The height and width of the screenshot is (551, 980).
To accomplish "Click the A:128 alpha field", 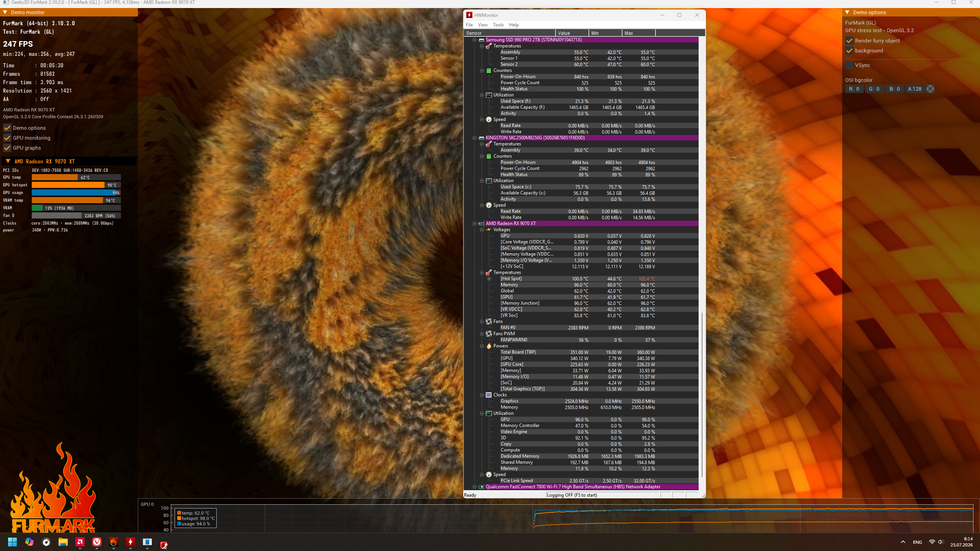I will click(x=915, y=89).
